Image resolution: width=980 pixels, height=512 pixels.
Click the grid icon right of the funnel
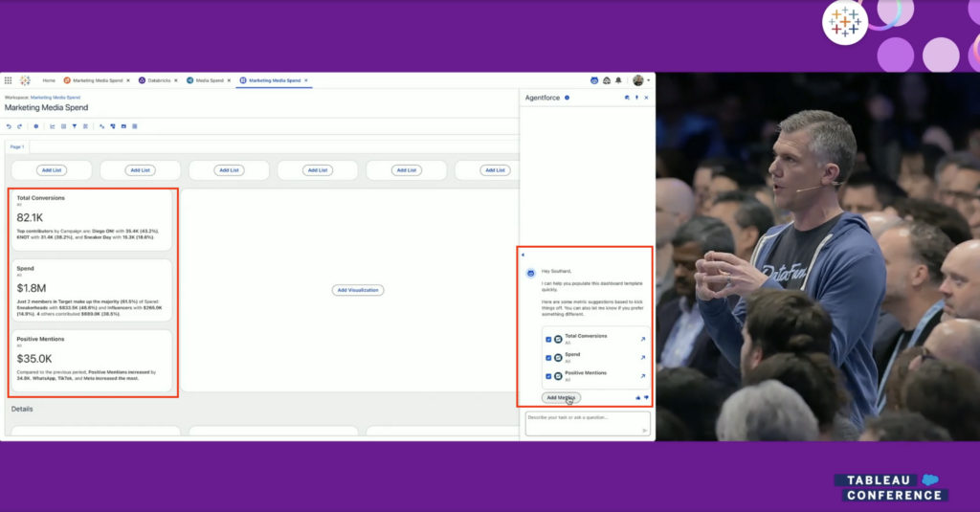point(85,126)
